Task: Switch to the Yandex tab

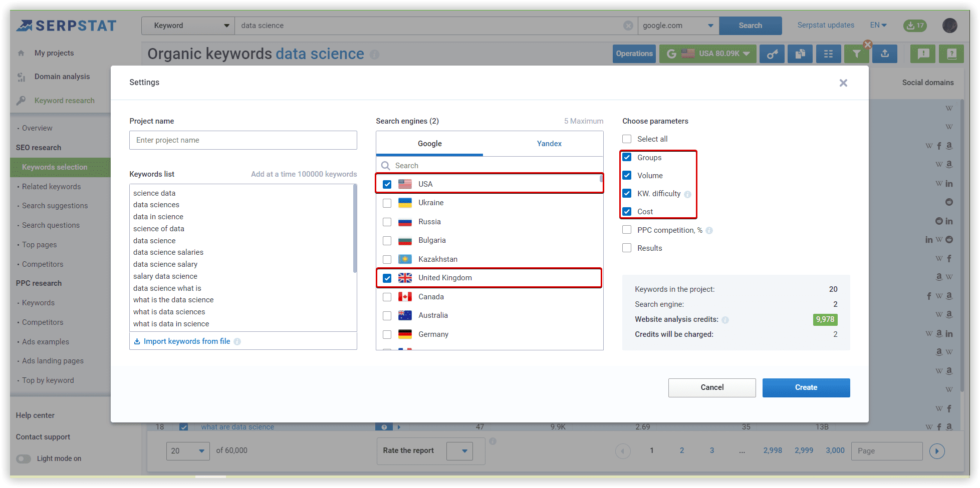Action: pyautogui.click(x=549, y=144)
